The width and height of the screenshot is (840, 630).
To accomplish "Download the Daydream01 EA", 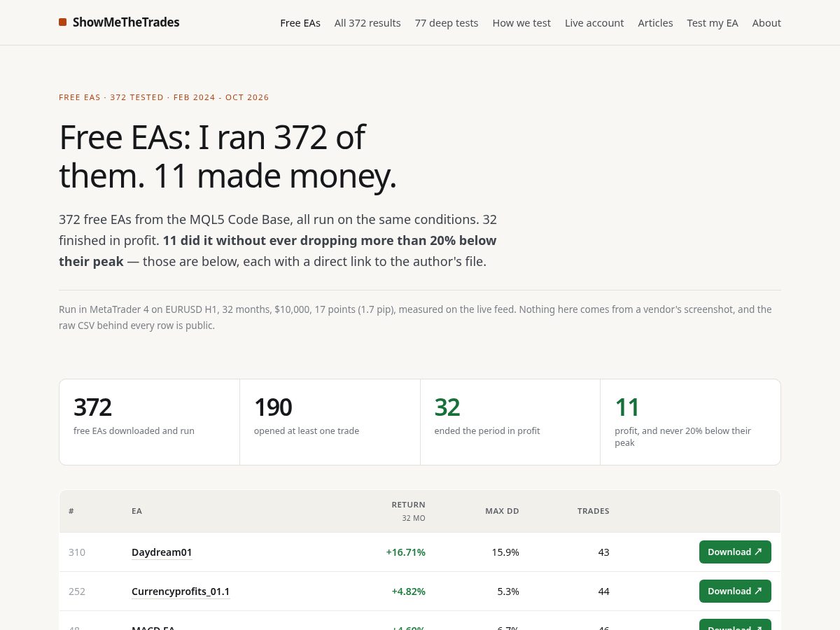I will 735,552.
